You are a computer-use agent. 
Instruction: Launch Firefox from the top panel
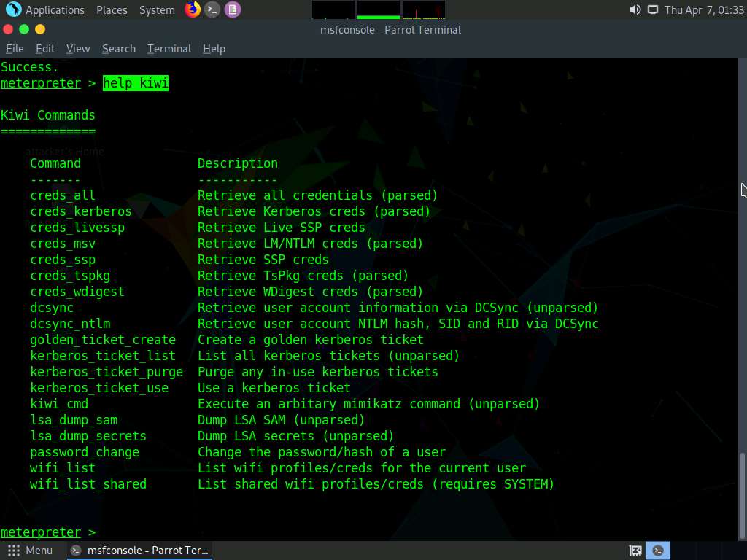[x=193, y=9]
